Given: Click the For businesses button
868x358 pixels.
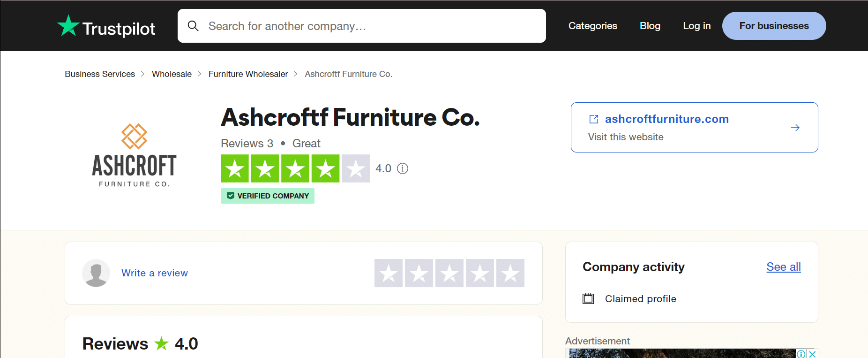Looking at the screenshot, I should (x=774, y=26).
